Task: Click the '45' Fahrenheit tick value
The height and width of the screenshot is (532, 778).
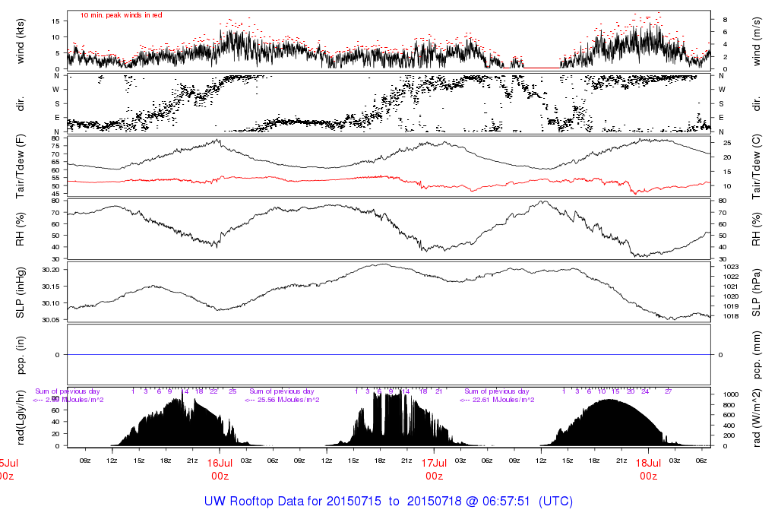Action: [x=55, y=194]
